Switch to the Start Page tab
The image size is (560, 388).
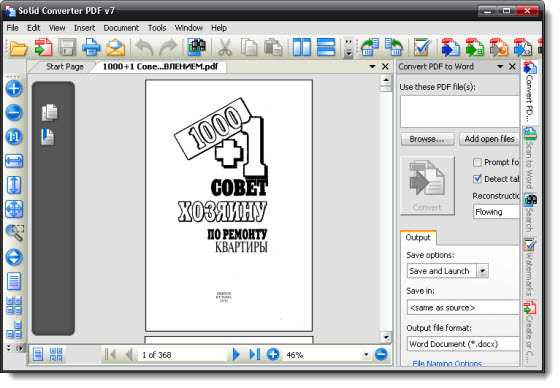click(x=65, y=67)
